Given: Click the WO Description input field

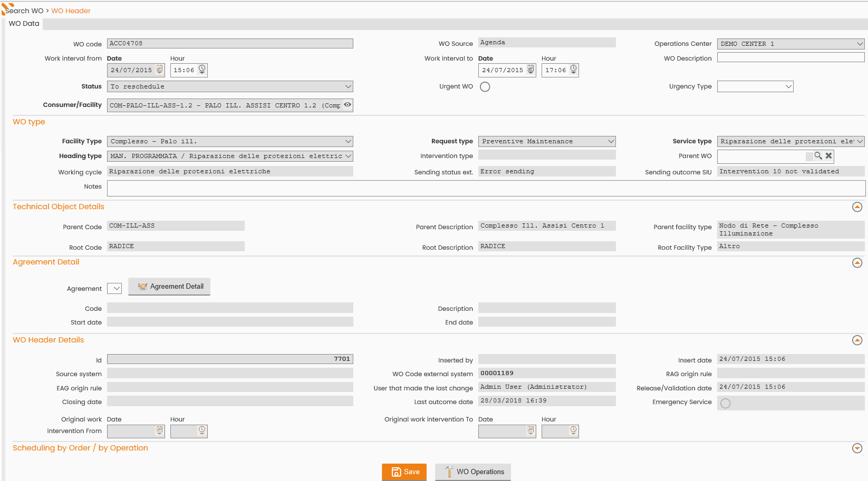Looking at the screenshot, I should (791, 57).
